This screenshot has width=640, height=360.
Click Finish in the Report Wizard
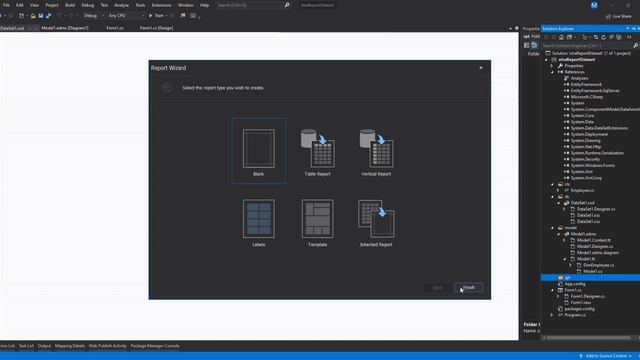pos(469,288)
